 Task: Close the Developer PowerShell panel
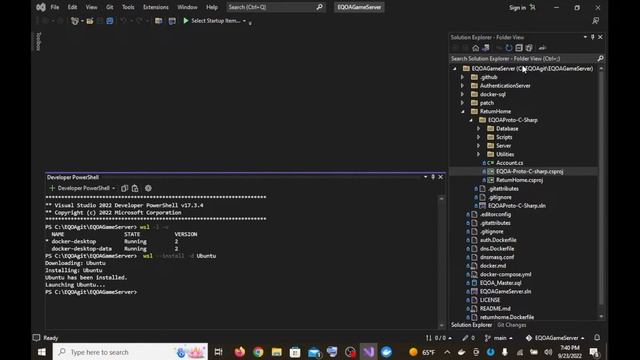[440, 177]
